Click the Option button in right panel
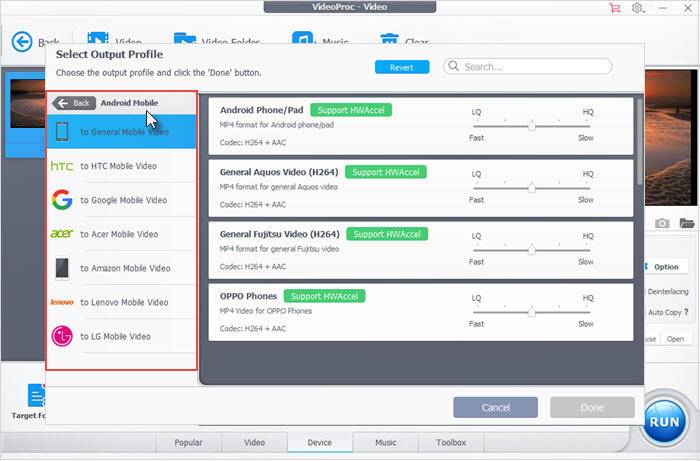 [667, 267]
